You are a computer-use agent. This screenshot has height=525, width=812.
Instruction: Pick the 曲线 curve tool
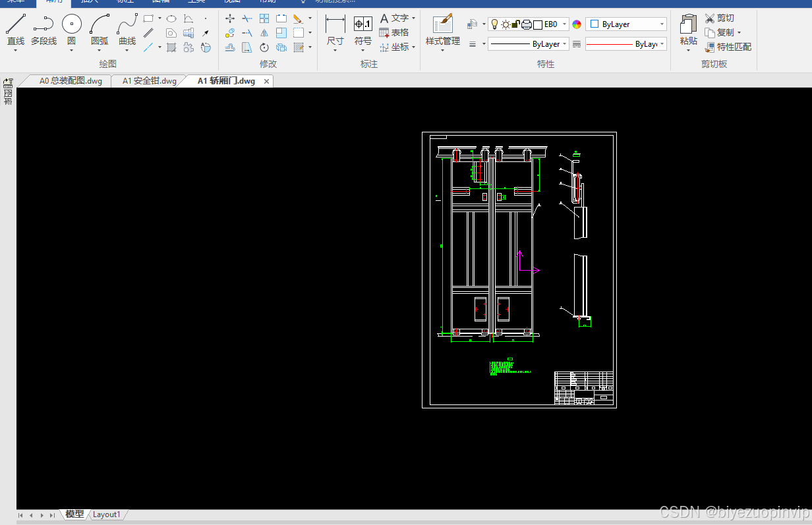(x=127, y=30)
